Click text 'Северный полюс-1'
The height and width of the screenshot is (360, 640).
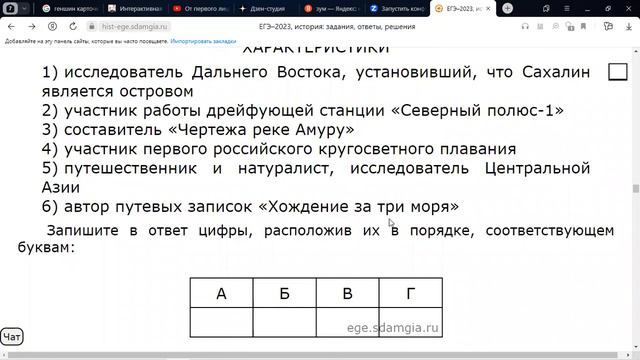coord(477,110)
